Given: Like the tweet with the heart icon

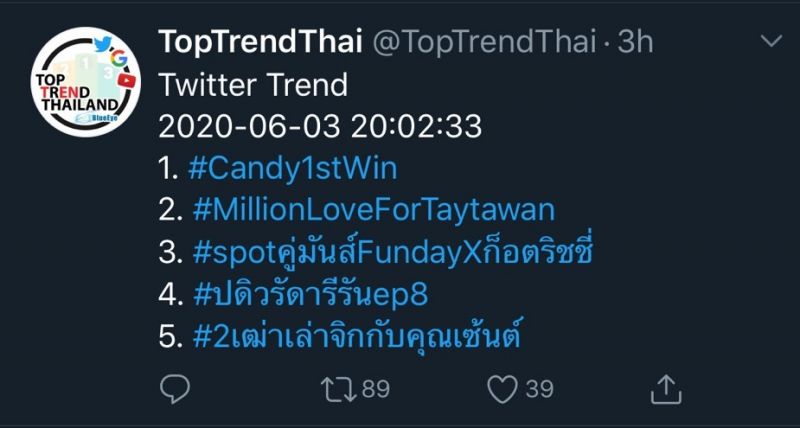Looking at the screenshot, I should pos(502,388).
